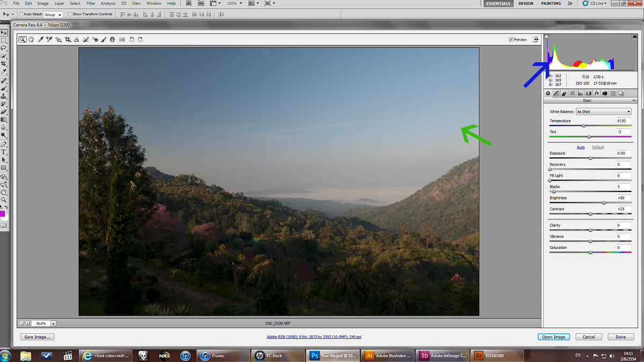This screenshot has width=644, height=362.
Task: Open the Effects (fx) panel tab
Action: pos(597,93)
